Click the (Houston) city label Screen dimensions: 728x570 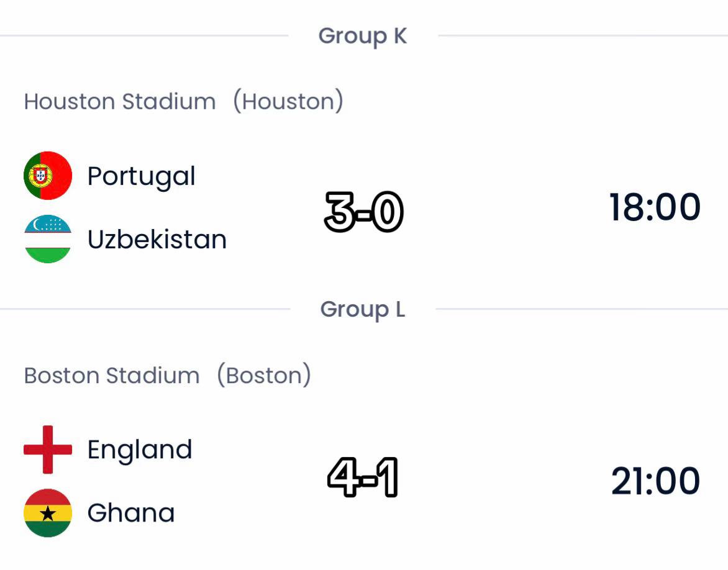pos(288,101)
